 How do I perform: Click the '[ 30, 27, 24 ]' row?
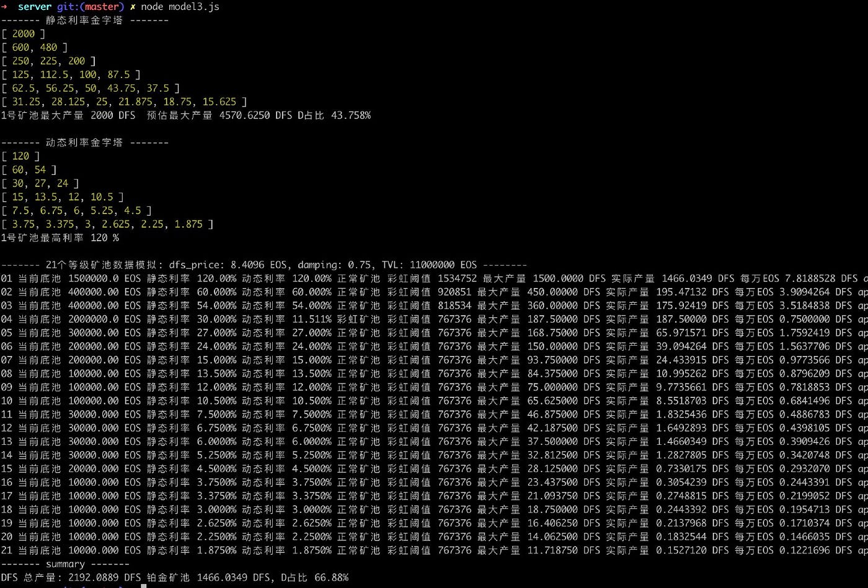[x=40, y=183]
